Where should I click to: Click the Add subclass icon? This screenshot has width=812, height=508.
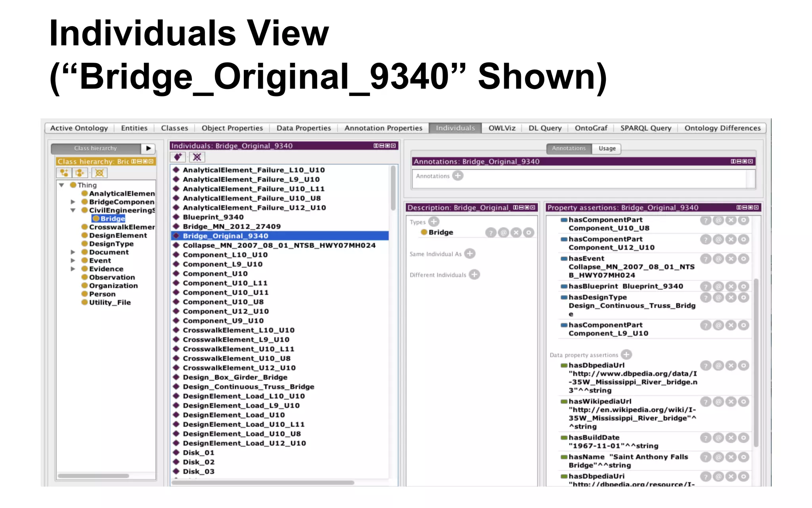tap(64, 173)
